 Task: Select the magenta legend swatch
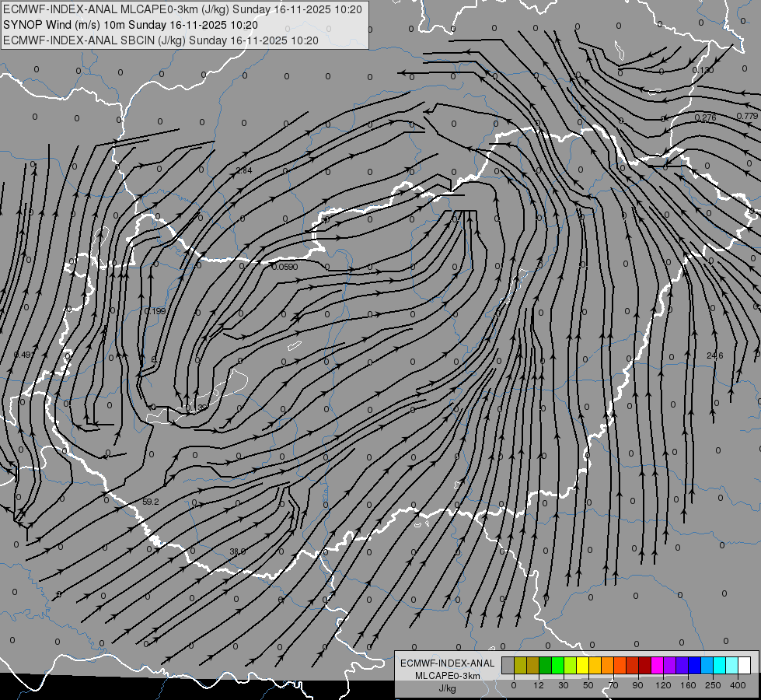point(658,666)
